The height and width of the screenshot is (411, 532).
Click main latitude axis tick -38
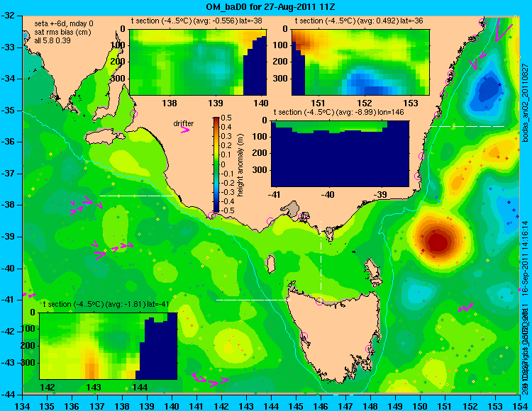[9, 205]
